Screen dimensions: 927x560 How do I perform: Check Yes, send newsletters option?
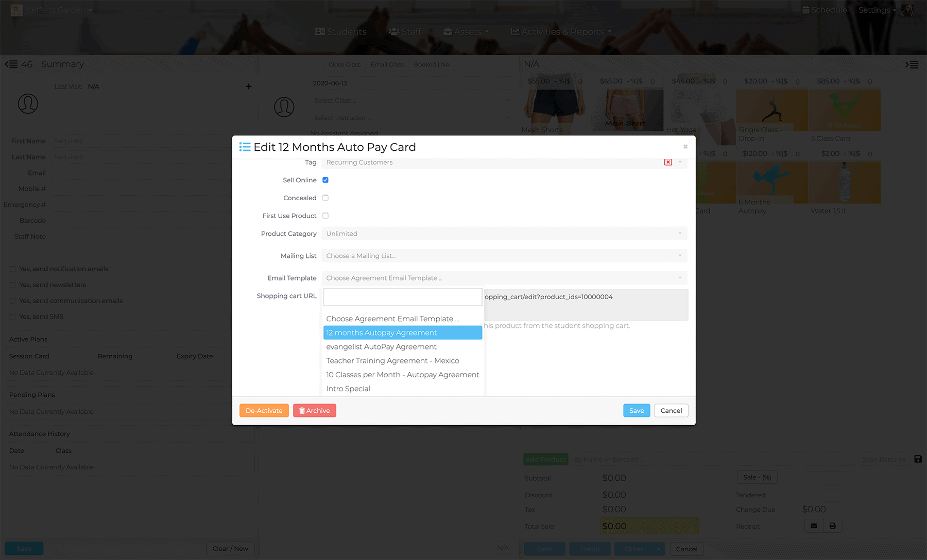(12, 285)
